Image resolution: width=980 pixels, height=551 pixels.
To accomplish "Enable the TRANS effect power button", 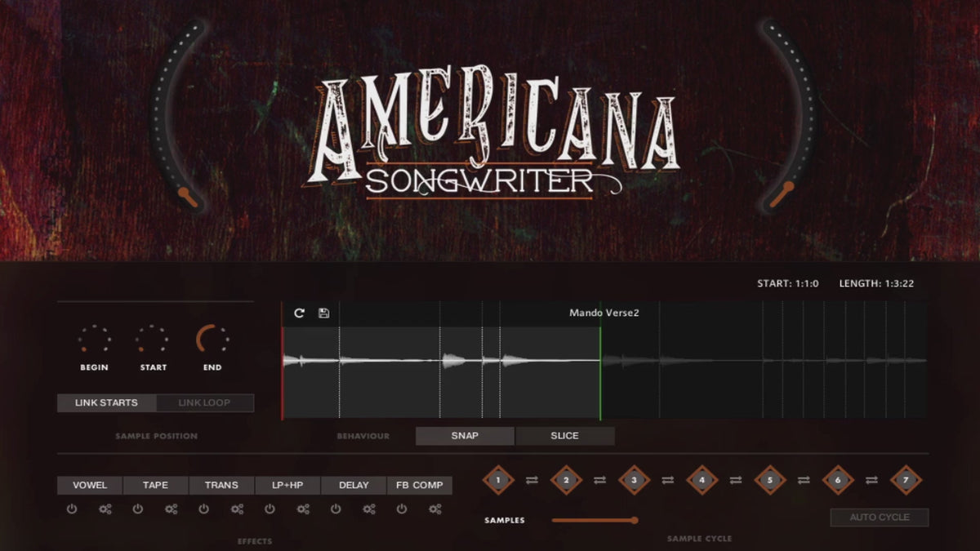I will [203, 509].
